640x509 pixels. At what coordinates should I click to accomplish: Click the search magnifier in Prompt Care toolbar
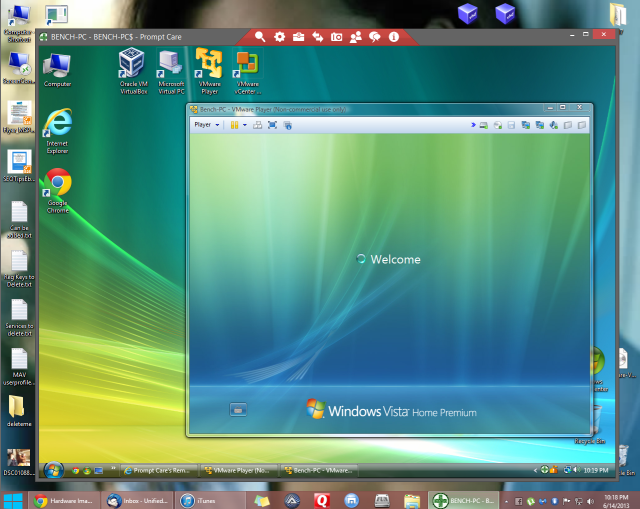coord(260,37)
